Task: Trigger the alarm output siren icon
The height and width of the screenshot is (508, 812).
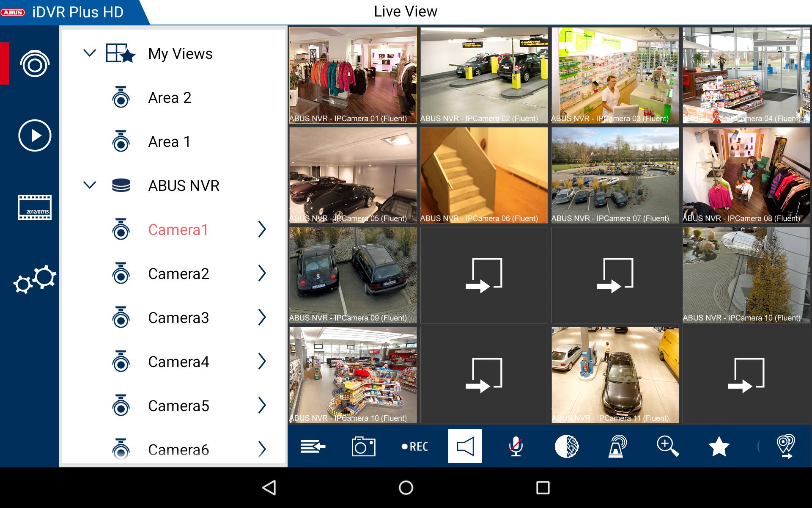Action: point(617,446)
